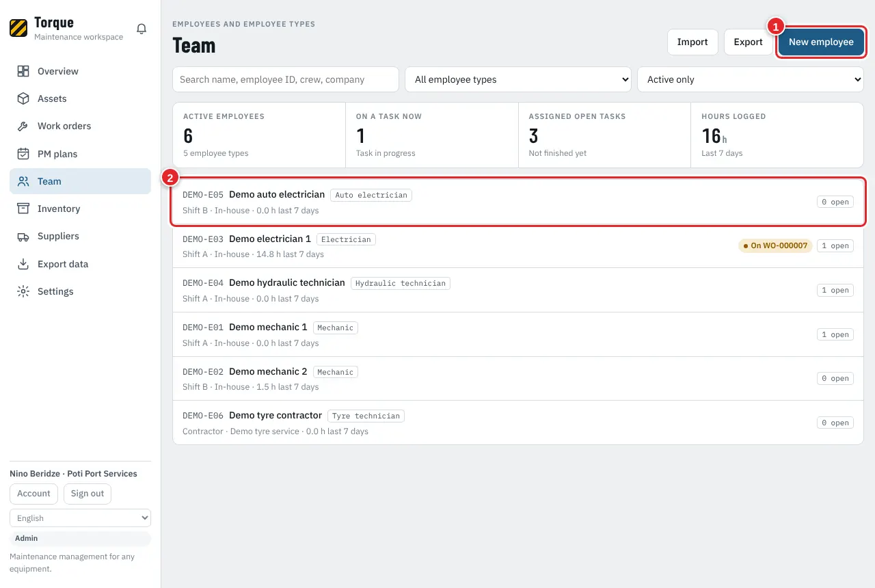Sign out of the workspace
This screenshot has width=875, height=588.
click(x=87, y=494)
